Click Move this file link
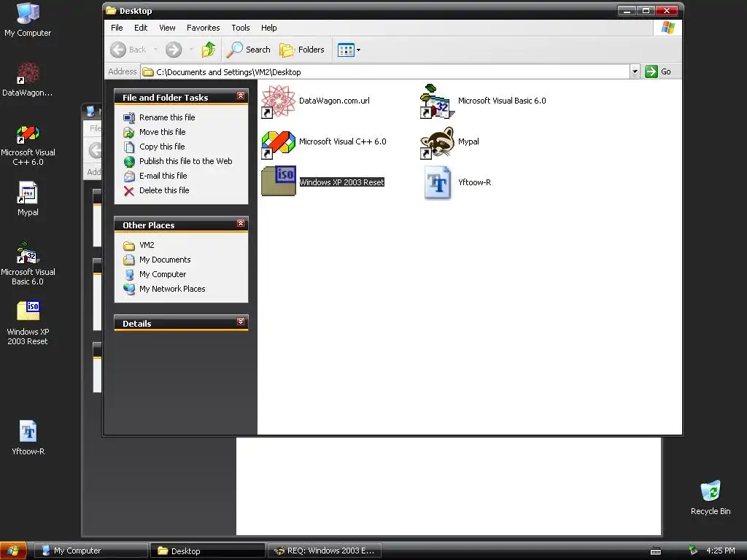 pyautogui.click(x=163, y=132)
